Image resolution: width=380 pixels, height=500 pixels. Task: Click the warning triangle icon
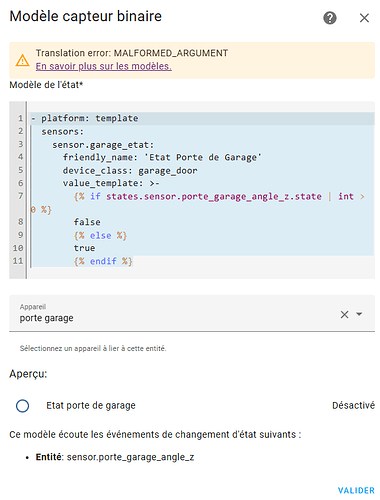coord(22,60)
